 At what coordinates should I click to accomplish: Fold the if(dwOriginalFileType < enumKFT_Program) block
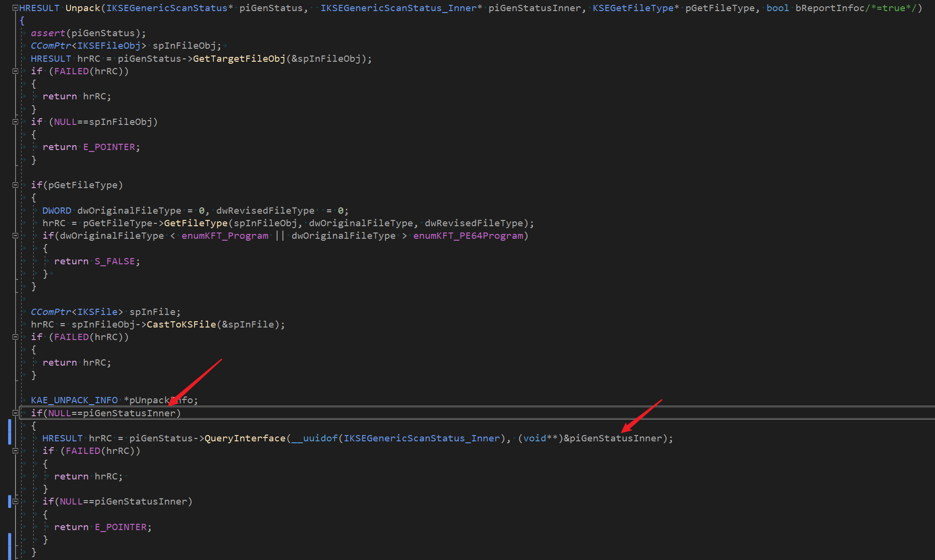[x=15, y=236]
